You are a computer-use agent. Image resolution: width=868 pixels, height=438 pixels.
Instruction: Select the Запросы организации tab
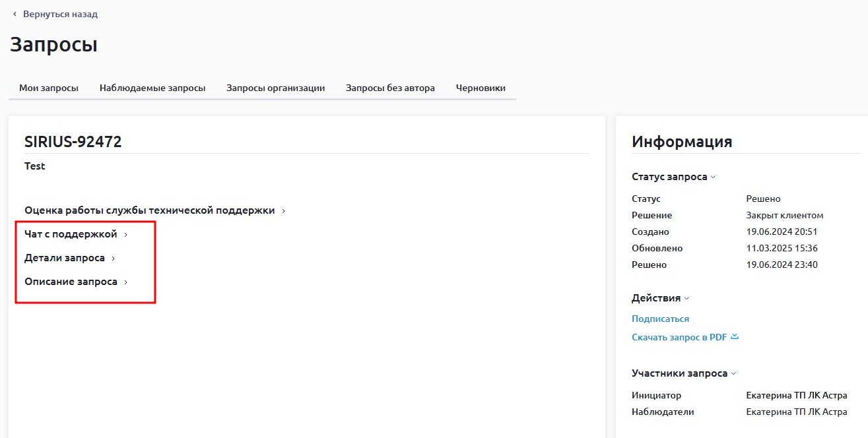click(275, 88)
